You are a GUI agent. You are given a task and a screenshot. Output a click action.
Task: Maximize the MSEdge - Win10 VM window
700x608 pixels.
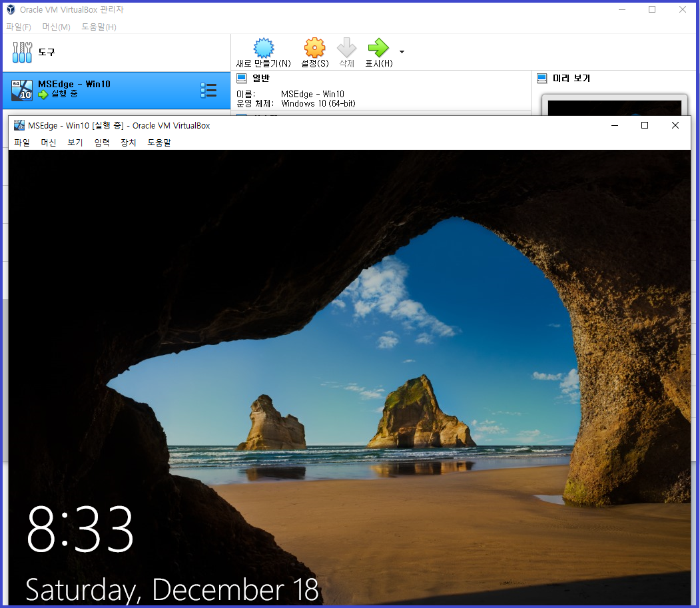coord(645,125)
